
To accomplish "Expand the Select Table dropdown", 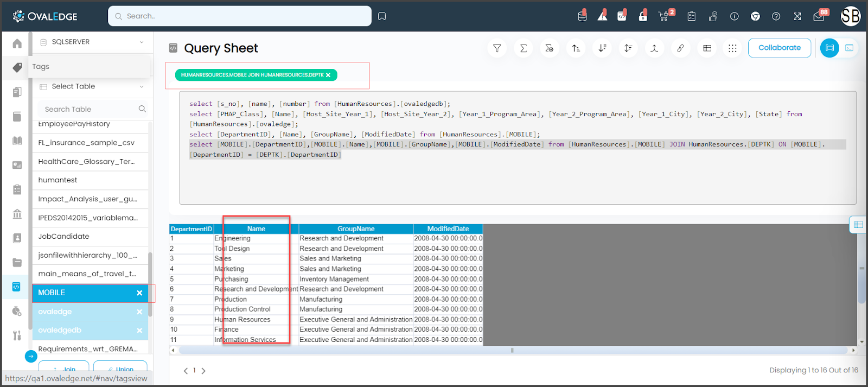I will click(92, 86).
